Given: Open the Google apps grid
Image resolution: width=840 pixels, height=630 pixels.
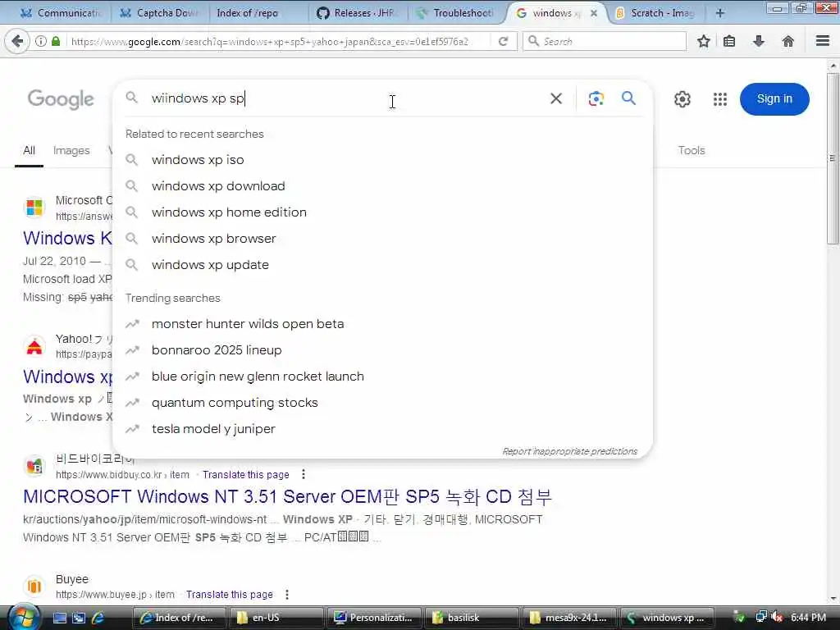Looking at the screenshot, I should pos(720,99).
